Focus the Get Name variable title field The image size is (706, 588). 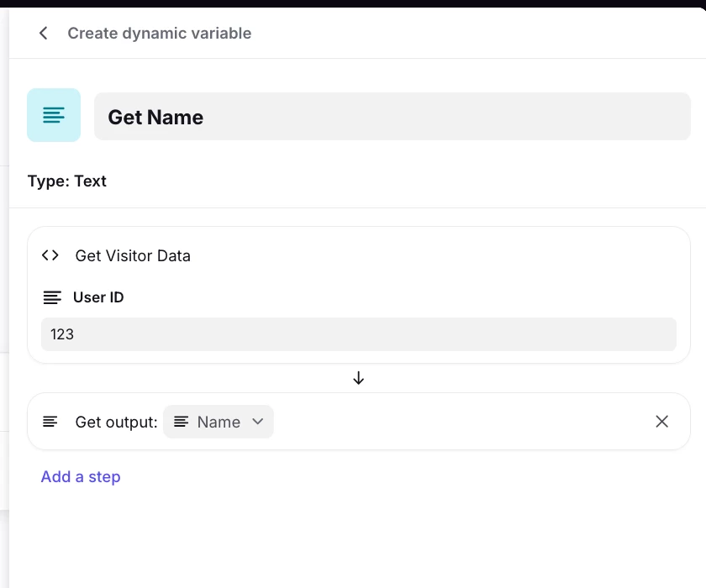(x=392, y=117)
